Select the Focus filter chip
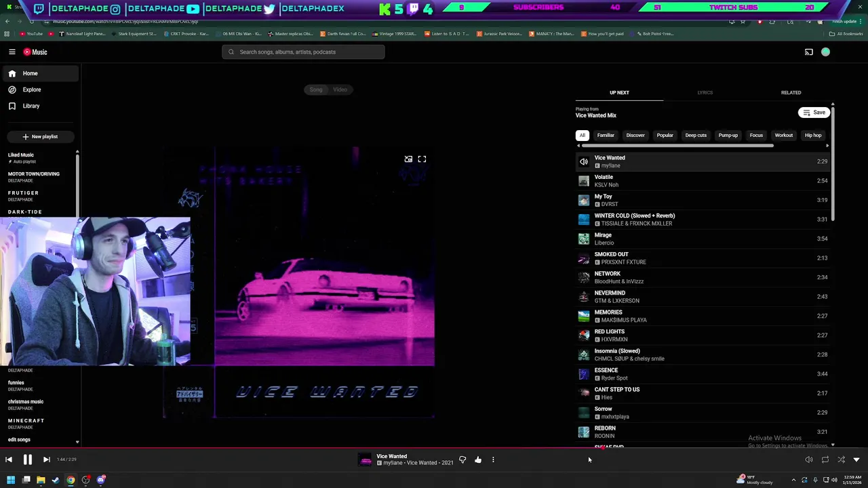This screenshot has width=868, height=488. tap(756, 136)
